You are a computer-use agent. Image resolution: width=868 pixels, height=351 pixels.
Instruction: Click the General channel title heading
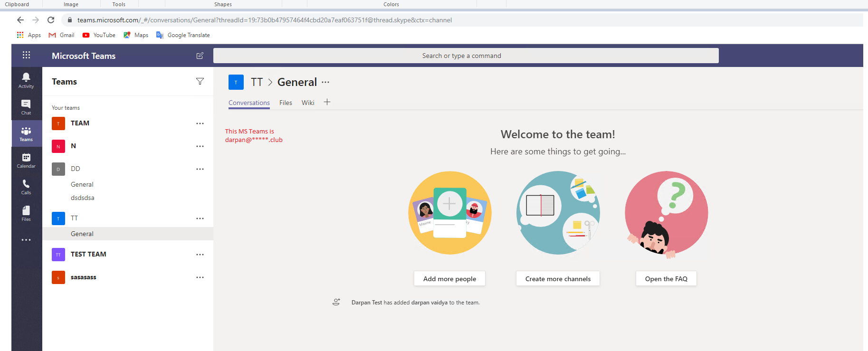point(297,82)
